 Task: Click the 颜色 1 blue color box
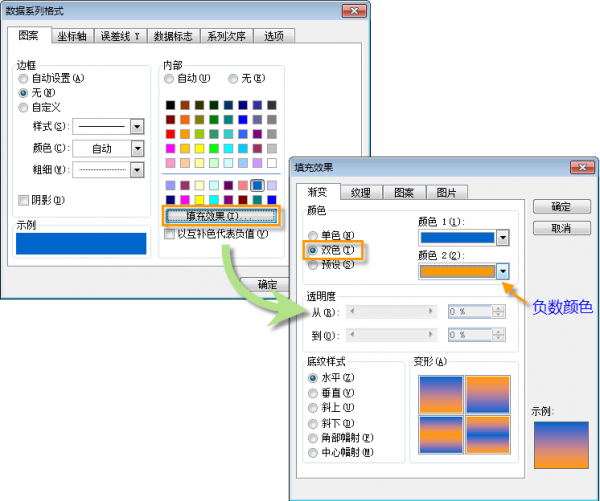[458, 238]
